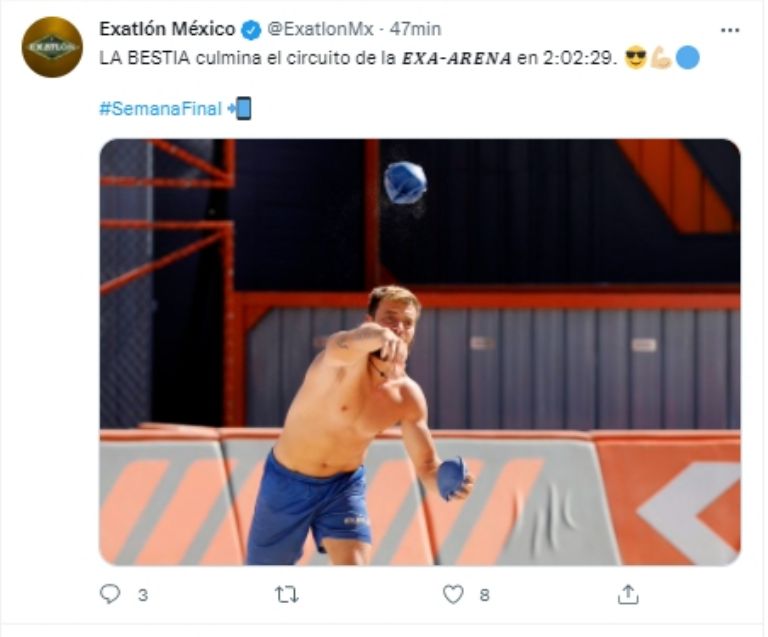Retweet the post using the retweet icon
Viewport: 768px width, 637px height.
point(286,594)
